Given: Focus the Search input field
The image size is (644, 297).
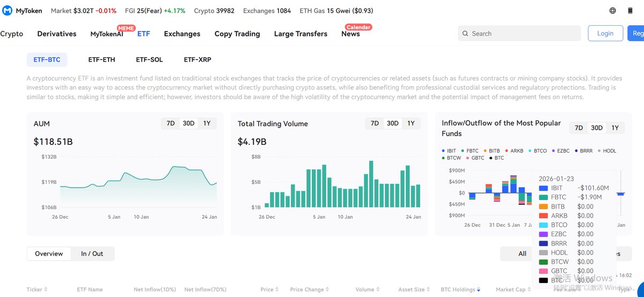Looking at the screenshot, I should [519, 33].
